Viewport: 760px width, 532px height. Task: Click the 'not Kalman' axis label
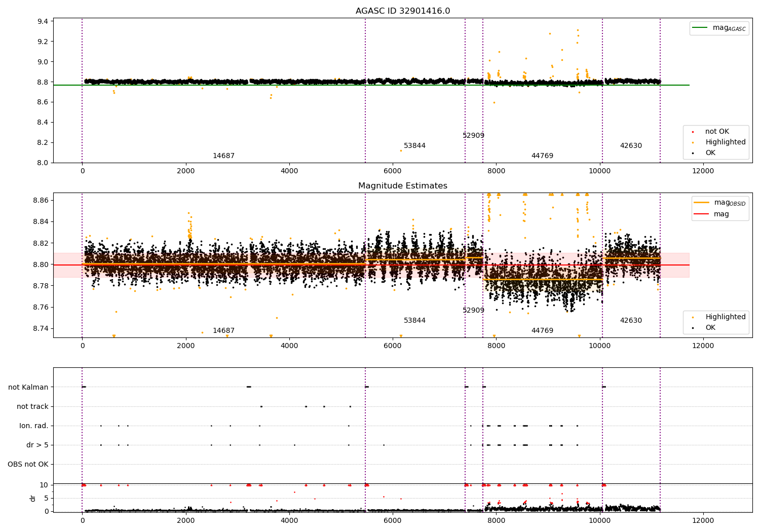point(28,388)
